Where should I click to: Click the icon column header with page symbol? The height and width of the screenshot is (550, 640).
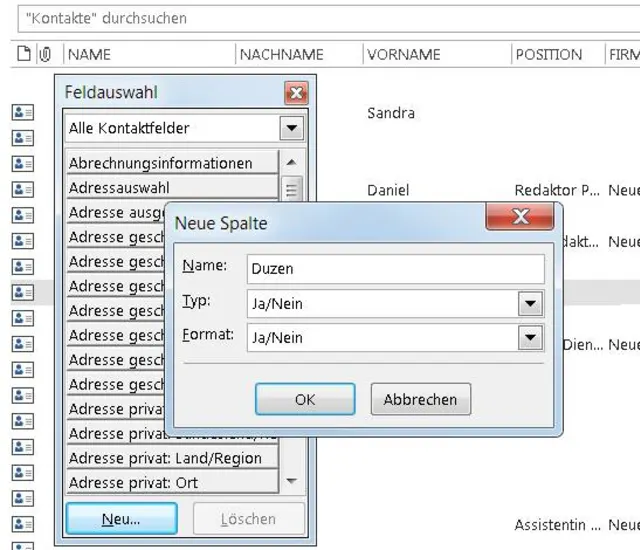pyautogui.click(x=24, y=54)
